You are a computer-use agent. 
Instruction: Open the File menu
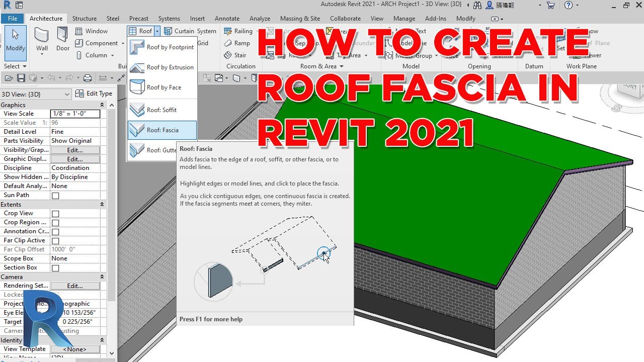point(13,19)
